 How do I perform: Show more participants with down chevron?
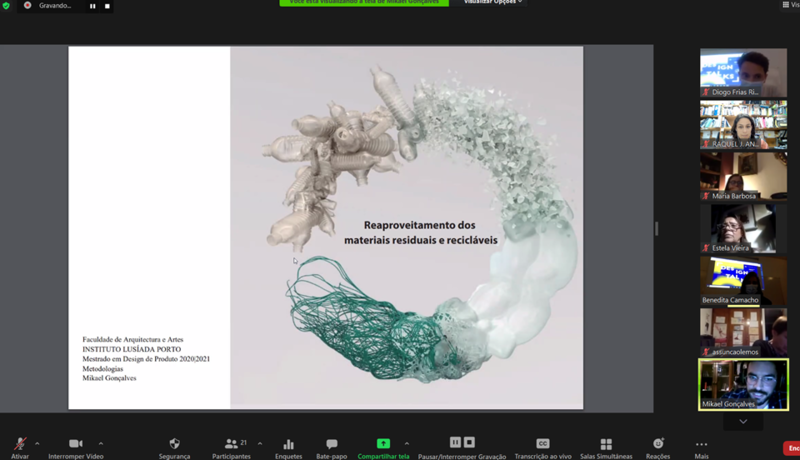pos(743,422)
